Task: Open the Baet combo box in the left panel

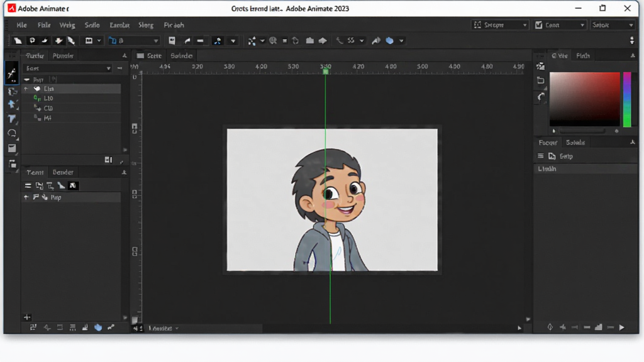Action: pyautogui.click(x=68, y=68)
